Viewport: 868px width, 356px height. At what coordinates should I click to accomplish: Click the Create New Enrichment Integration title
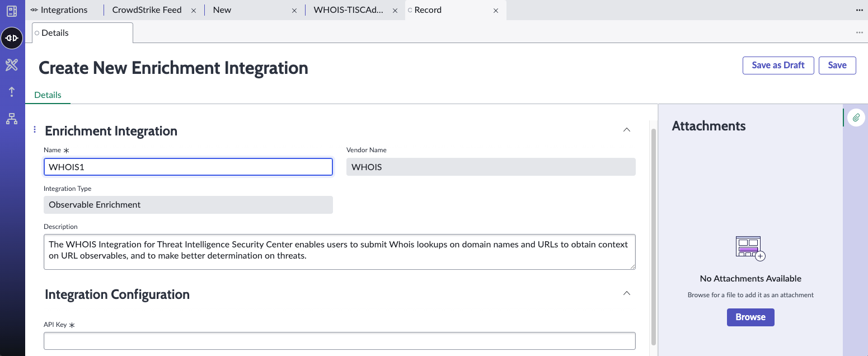[173, 68]
